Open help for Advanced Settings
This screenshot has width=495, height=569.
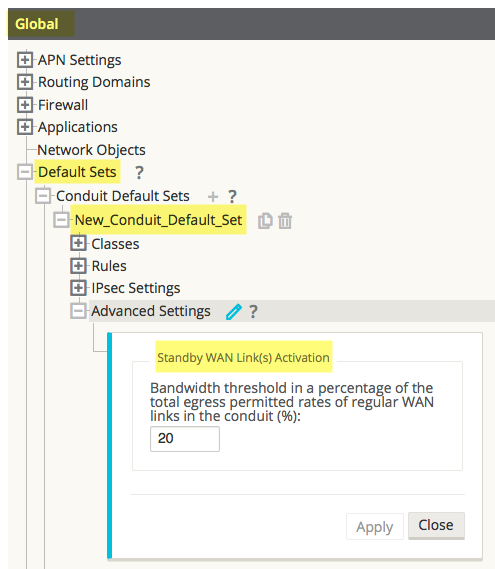pos(253,312)
